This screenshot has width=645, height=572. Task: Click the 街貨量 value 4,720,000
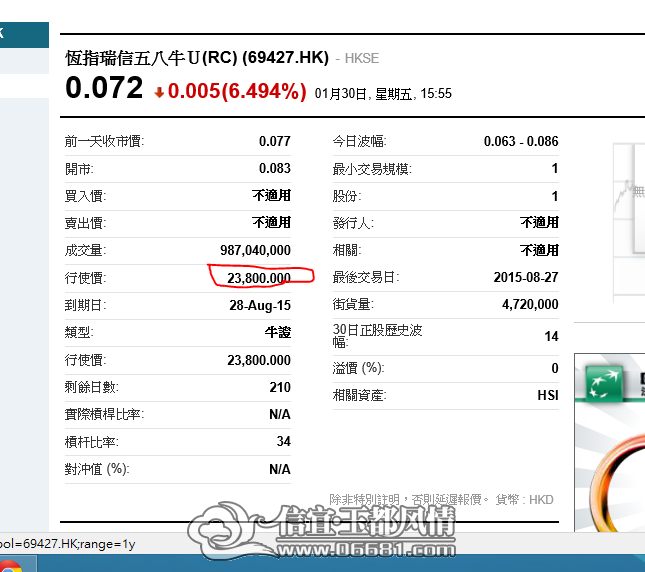530,304
